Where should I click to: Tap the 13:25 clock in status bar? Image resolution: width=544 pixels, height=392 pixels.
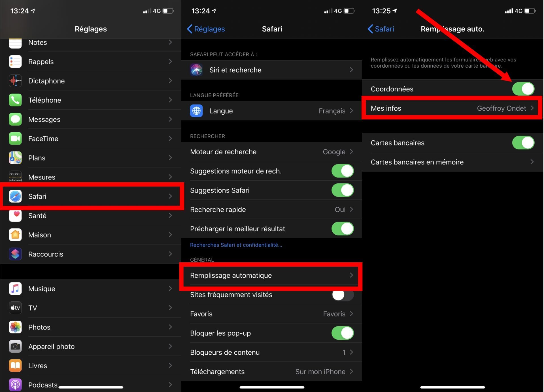point(381,11)
